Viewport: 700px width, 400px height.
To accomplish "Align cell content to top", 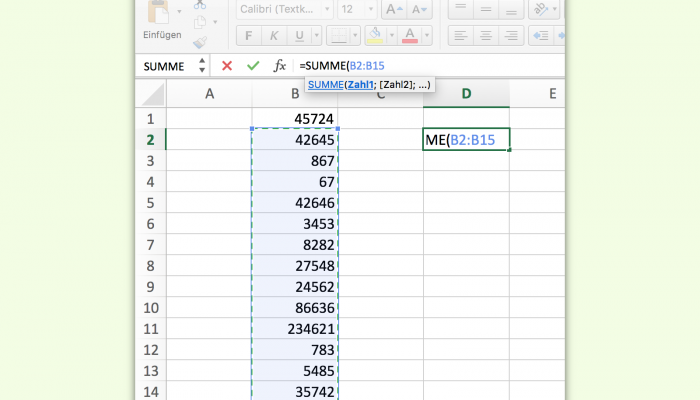I will (460, 9).
